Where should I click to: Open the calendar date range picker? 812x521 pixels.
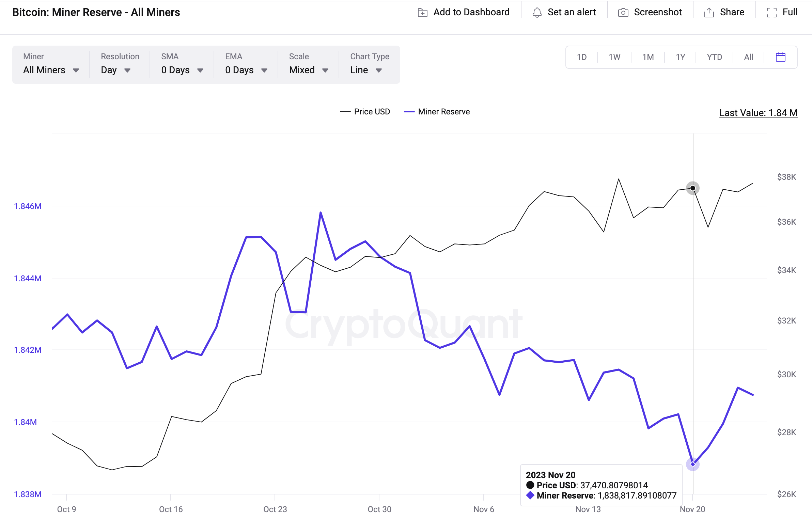click(x=780, y=57)
